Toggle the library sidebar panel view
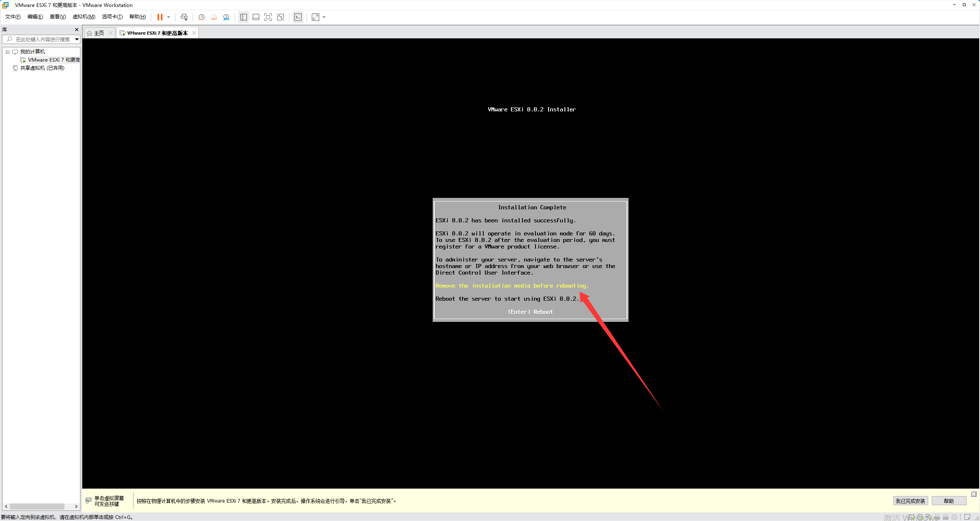 point(244,17)
